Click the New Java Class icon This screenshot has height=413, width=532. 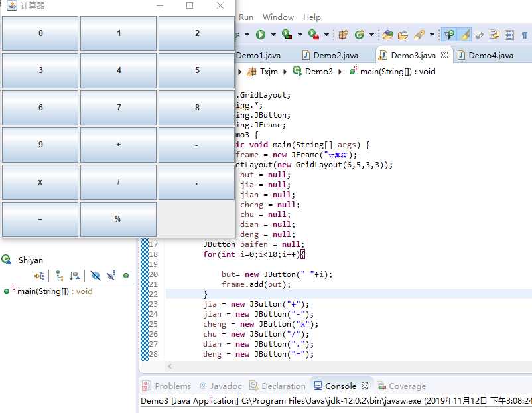[x=359, y=35]
